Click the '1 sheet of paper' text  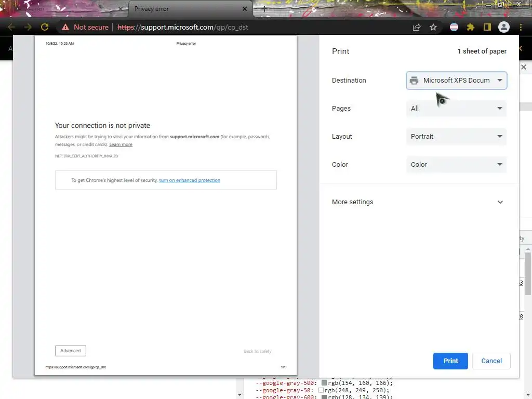point(482,51)
